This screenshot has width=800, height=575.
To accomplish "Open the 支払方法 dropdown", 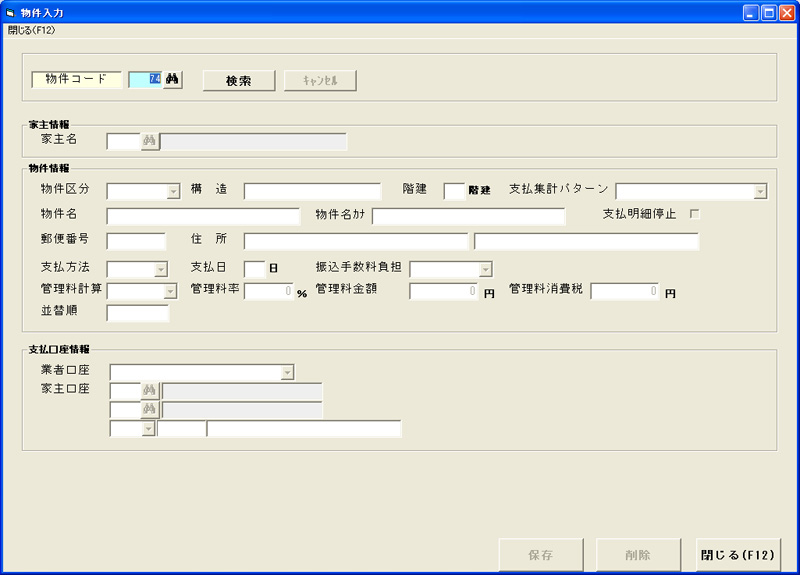I will (x=161, y=269).
